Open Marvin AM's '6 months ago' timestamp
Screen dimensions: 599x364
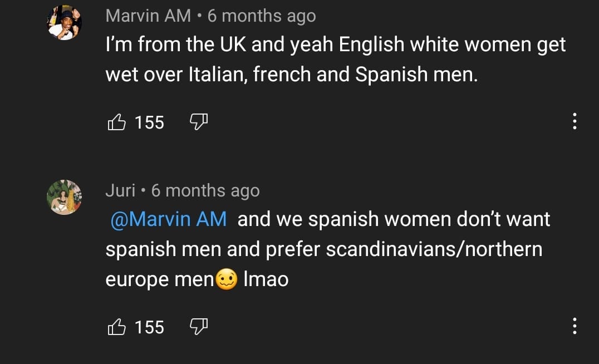pyautogui.click(x=262, y=16)
